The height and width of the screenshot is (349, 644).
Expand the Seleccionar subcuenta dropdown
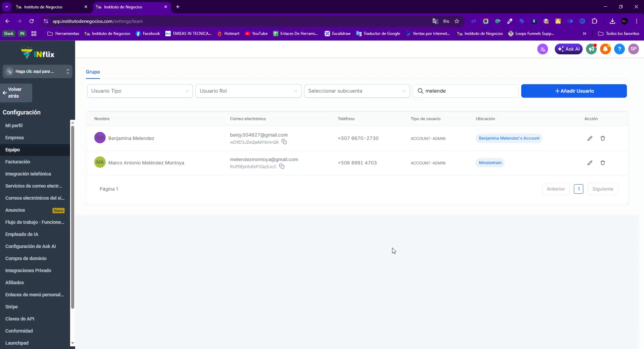[357, 91]
